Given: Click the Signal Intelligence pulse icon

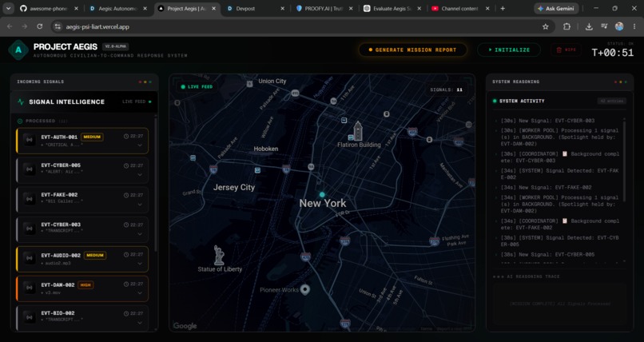Looking at the screenshot, I should coord(21,101).
